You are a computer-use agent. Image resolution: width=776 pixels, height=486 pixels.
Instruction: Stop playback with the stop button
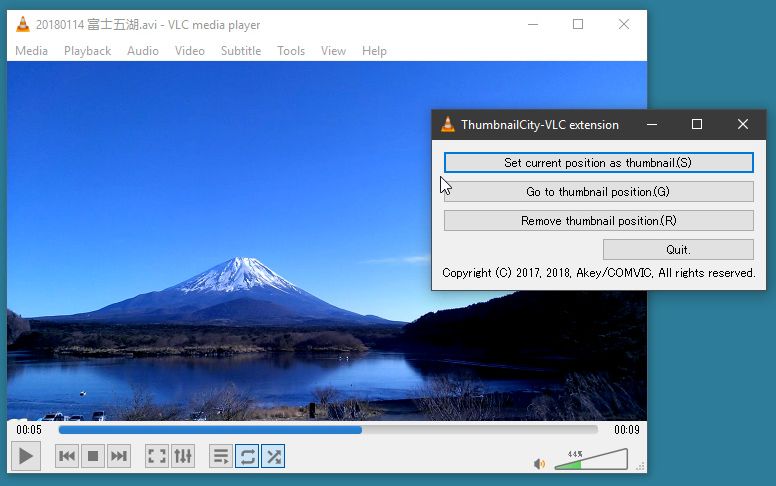tap(93, 456)
